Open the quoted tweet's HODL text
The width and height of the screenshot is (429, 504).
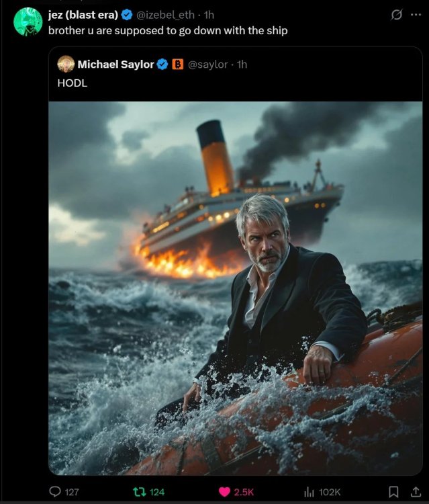(x=73, y=83)
